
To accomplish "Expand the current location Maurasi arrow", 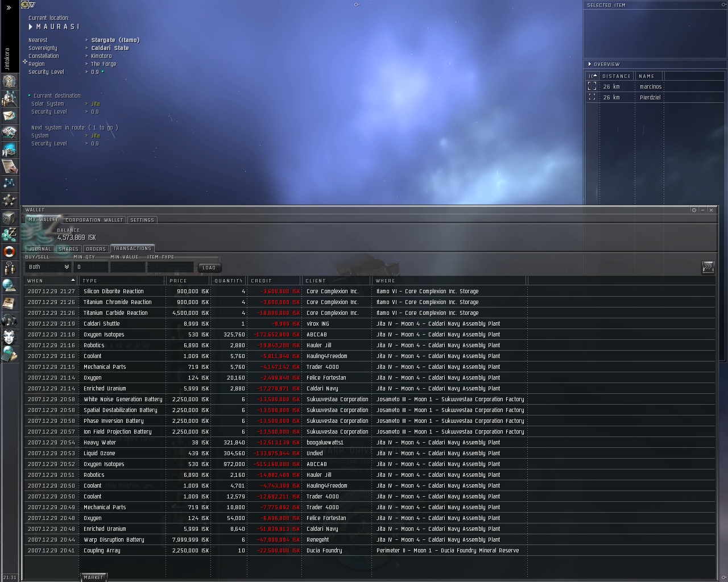I will tap(31, 27).
